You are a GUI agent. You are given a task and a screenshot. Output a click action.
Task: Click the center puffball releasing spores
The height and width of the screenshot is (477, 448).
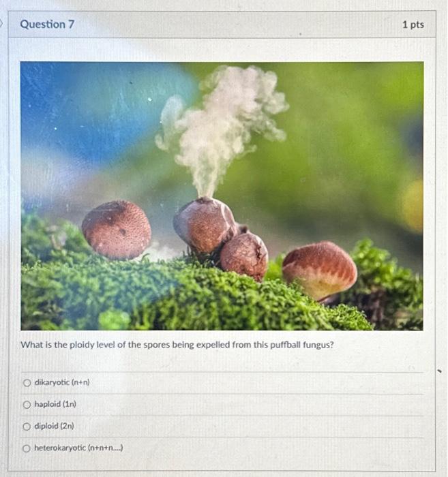[x=205, y=225]
